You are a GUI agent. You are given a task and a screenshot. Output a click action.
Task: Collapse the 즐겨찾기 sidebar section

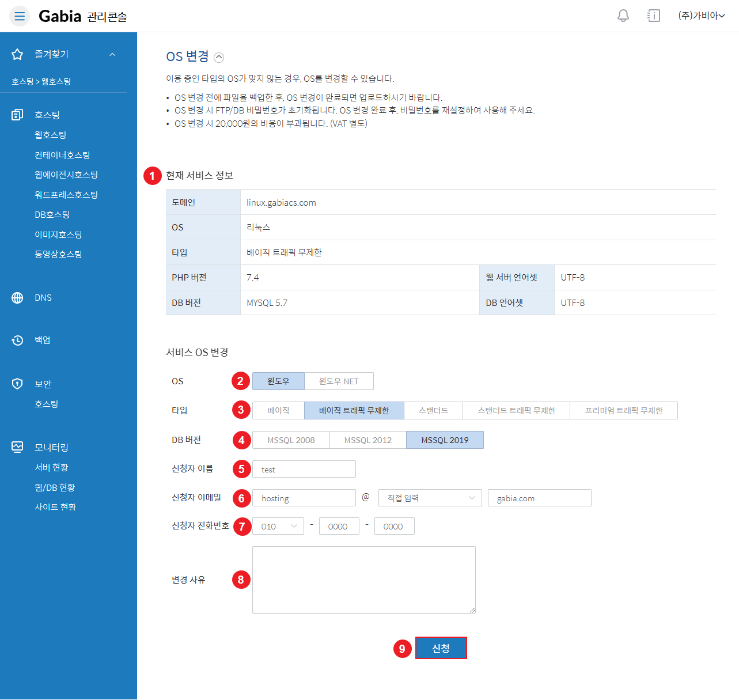pyautogui.click(x=112, y=54)
